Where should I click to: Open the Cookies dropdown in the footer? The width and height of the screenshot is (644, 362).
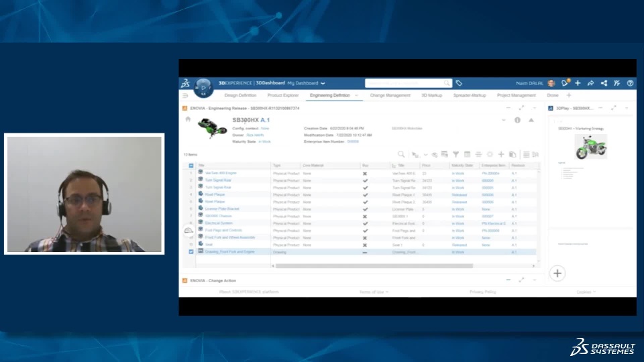click(586, 292)
